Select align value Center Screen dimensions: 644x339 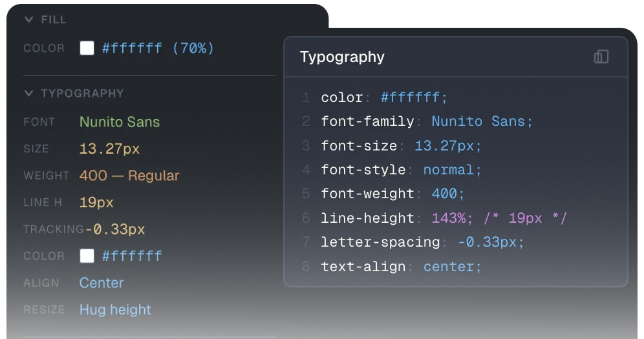(x=102, y=283)
